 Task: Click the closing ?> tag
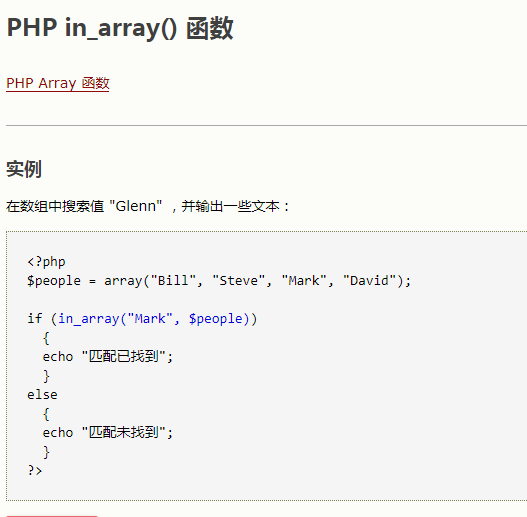35,470
